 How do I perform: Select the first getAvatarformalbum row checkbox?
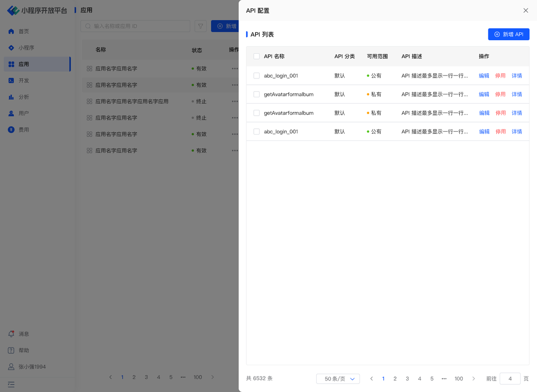pyautogui.click(x=257, y=94)
